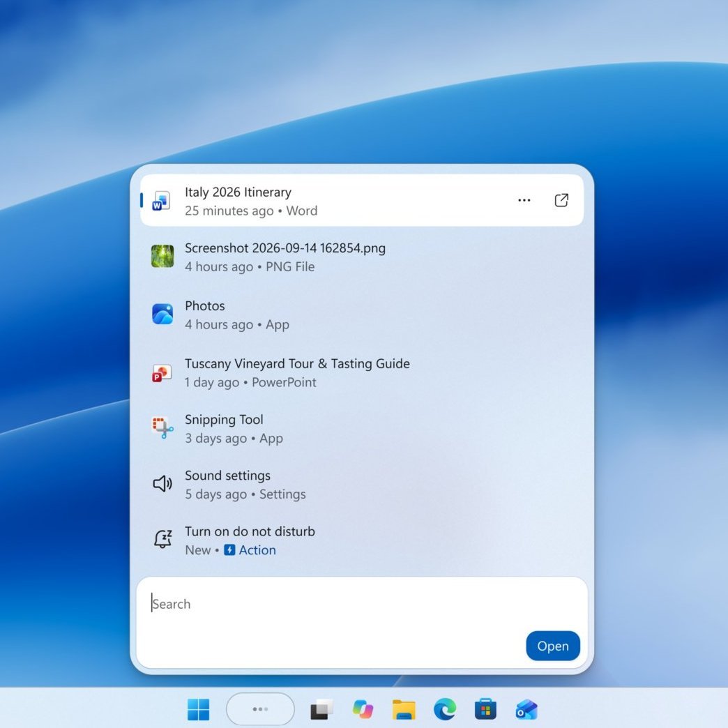Click the "25 minutes ago • Word" subtitle
728x728 pixels.
click(251, 211)
